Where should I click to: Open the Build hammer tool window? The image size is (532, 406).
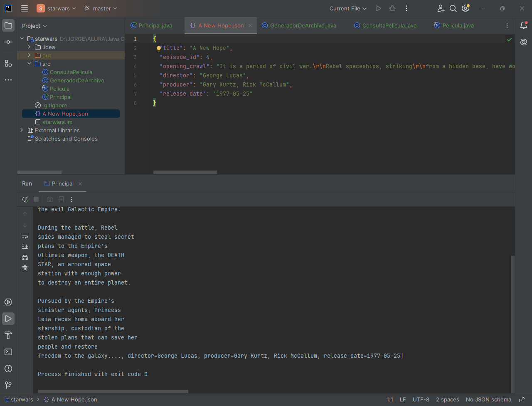(8, 335)
